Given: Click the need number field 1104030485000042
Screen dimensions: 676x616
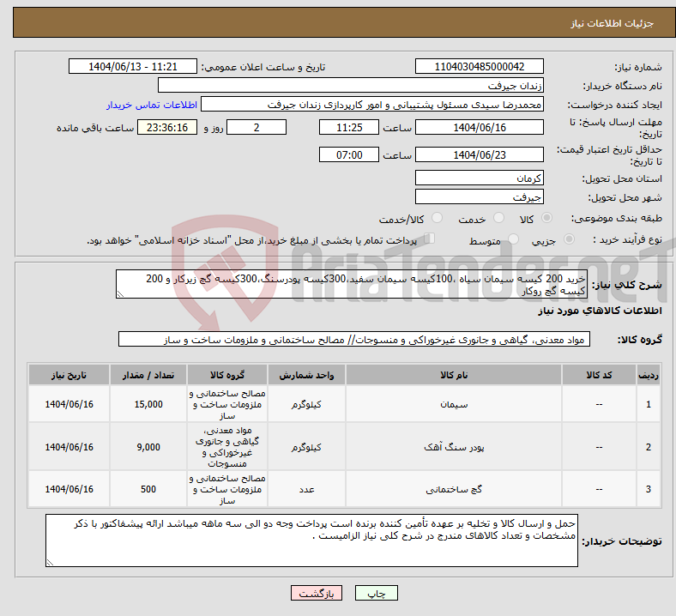Looking at the screenshot, I should [x=479, y=66].
